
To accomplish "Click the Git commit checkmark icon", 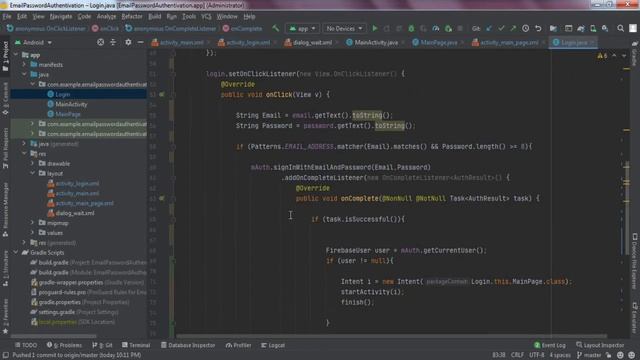I will 501,29.
